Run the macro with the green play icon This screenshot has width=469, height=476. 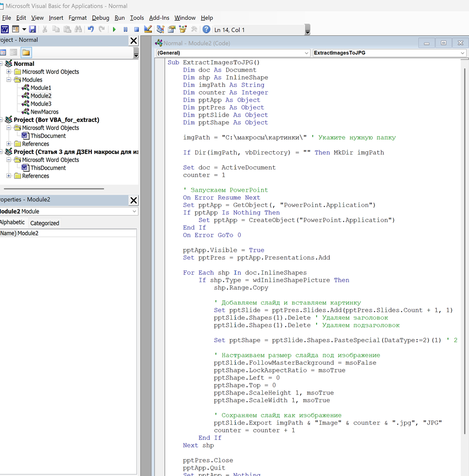[x=114, y=29]
